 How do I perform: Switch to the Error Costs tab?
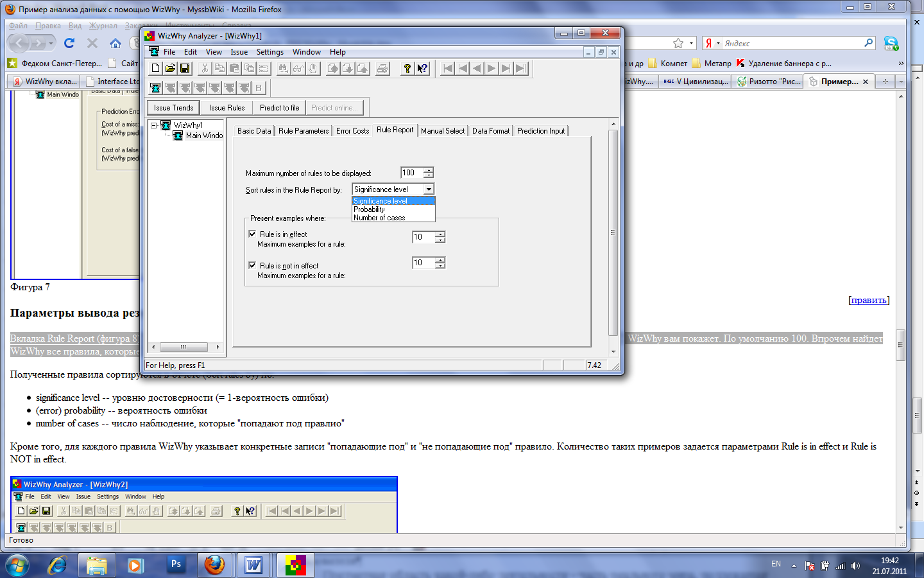point(353,130)
